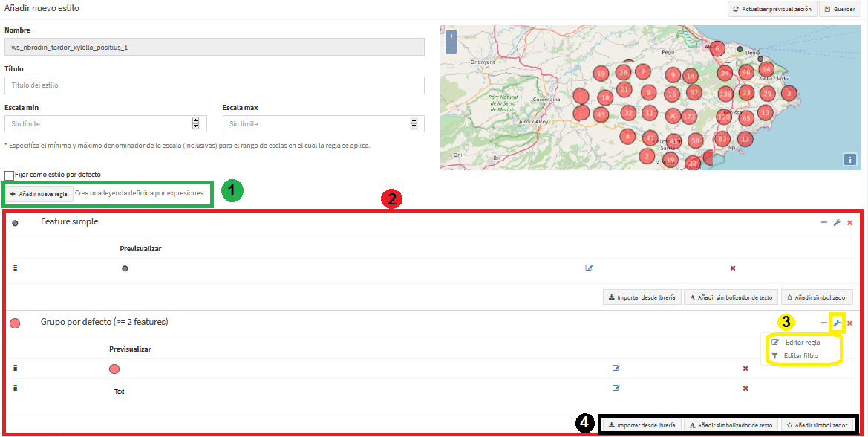The height and width of the screenshot is (437, 868).
Task: Click Actualizar previsualización button
Action: point(771,10)
